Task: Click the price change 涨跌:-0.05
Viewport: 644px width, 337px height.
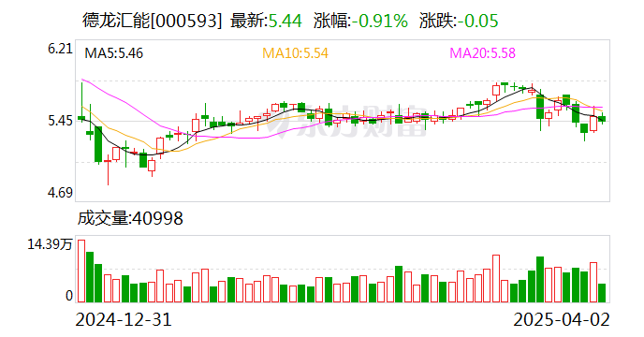Action: 459,21
